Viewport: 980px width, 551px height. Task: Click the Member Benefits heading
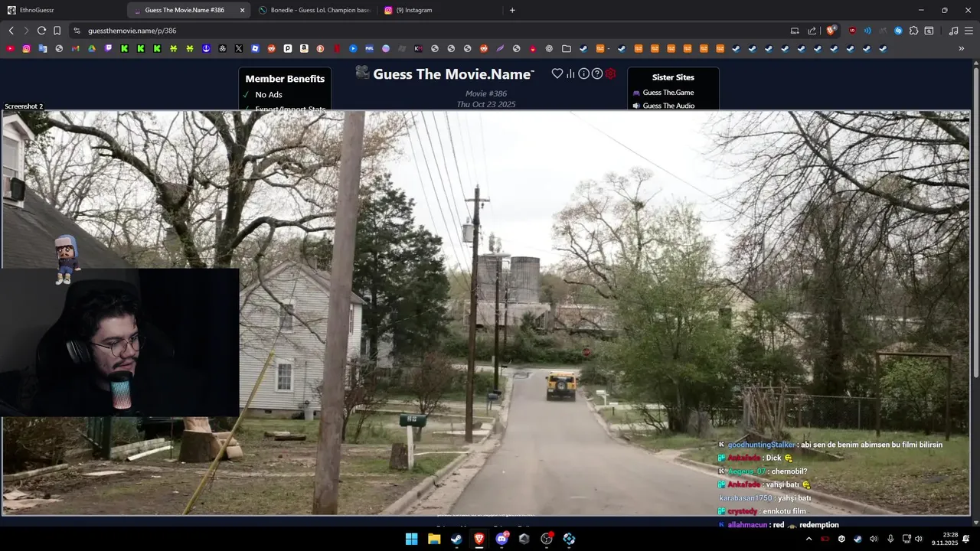click(285, 79)
